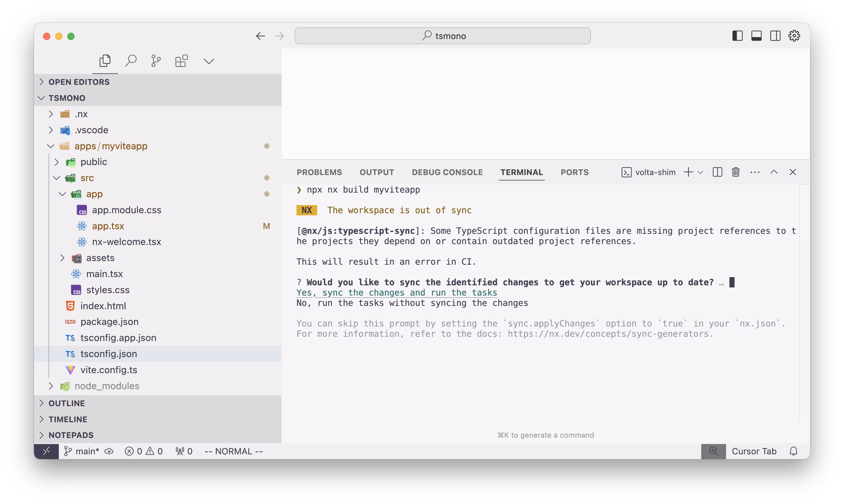Click the remote window status icon
Image resolution: width=844 pixels, height=504 pixels.
pyautogui.click(x=46, y=451)
